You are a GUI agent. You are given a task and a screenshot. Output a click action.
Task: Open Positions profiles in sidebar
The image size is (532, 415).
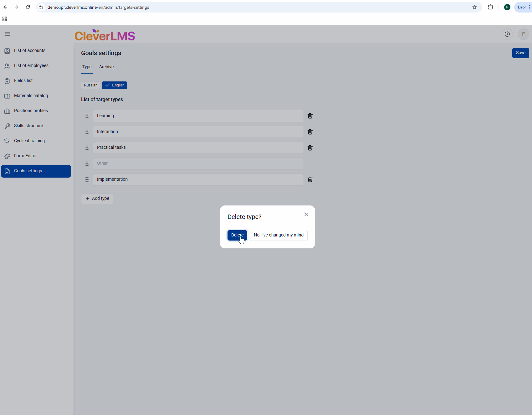36,111
